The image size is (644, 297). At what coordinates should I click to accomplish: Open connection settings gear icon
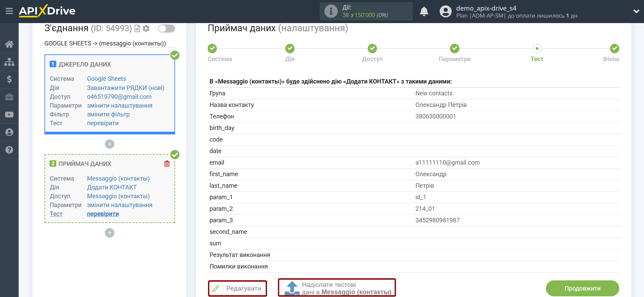pyautogui.click(x=146, y=29)
